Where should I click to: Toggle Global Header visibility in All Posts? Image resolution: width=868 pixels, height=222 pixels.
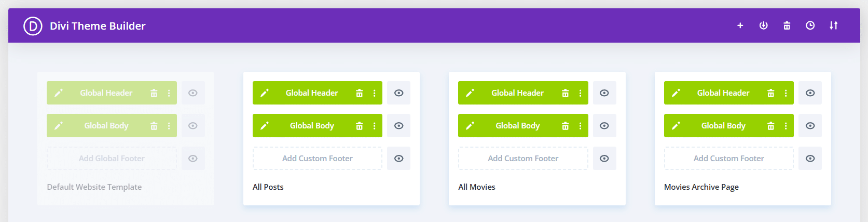[399, 93]
